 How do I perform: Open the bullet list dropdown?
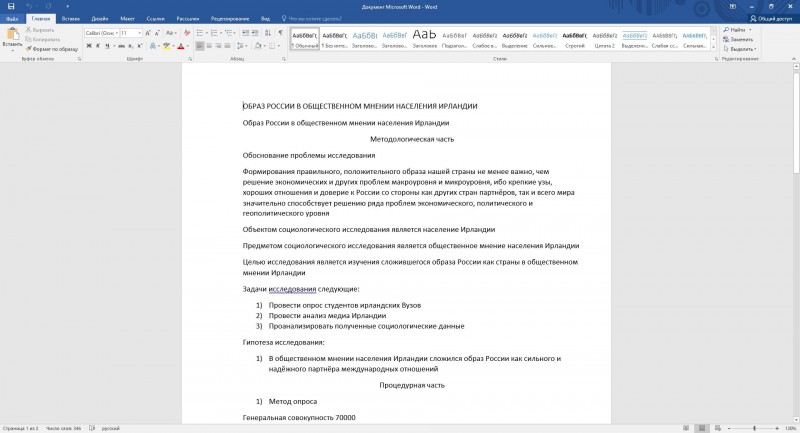tap(206, 33)
